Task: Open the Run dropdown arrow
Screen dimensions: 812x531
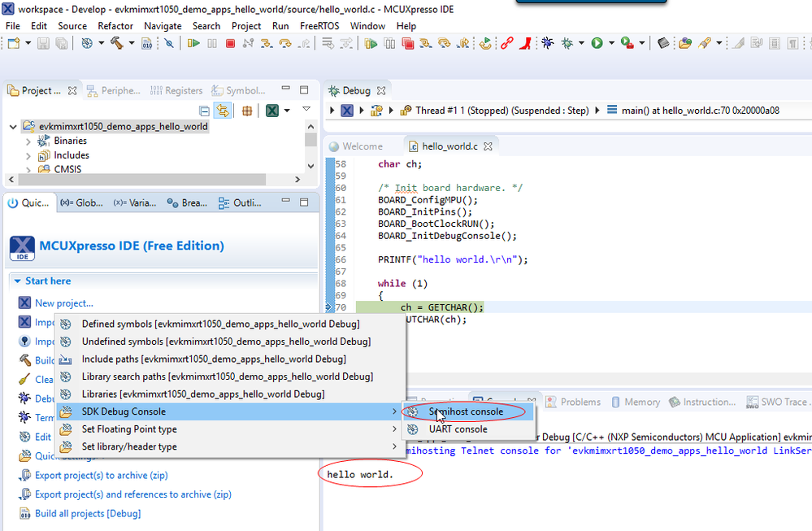Action: tap(611, 44)
